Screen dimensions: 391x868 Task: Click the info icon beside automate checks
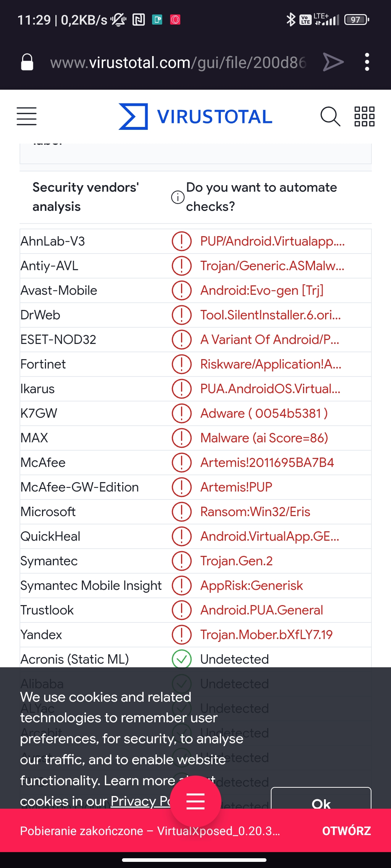pos(177,197)
